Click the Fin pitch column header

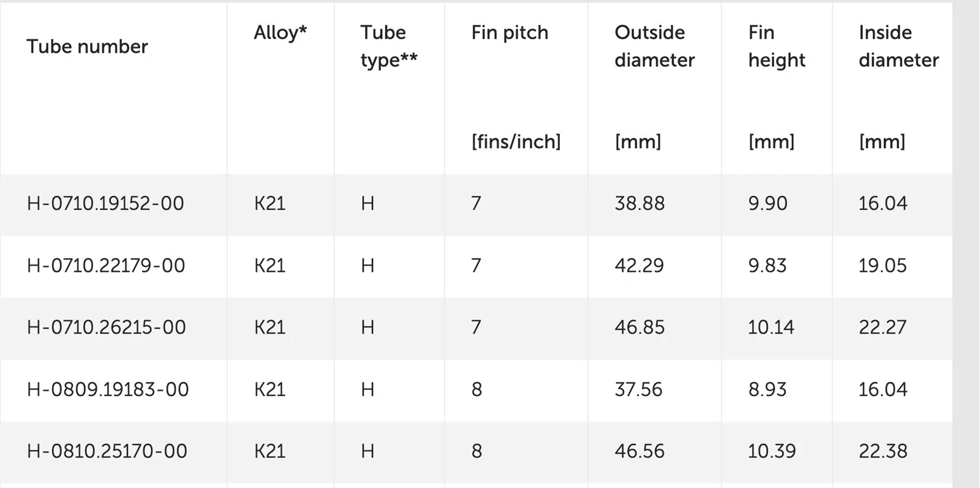[510, 32]
